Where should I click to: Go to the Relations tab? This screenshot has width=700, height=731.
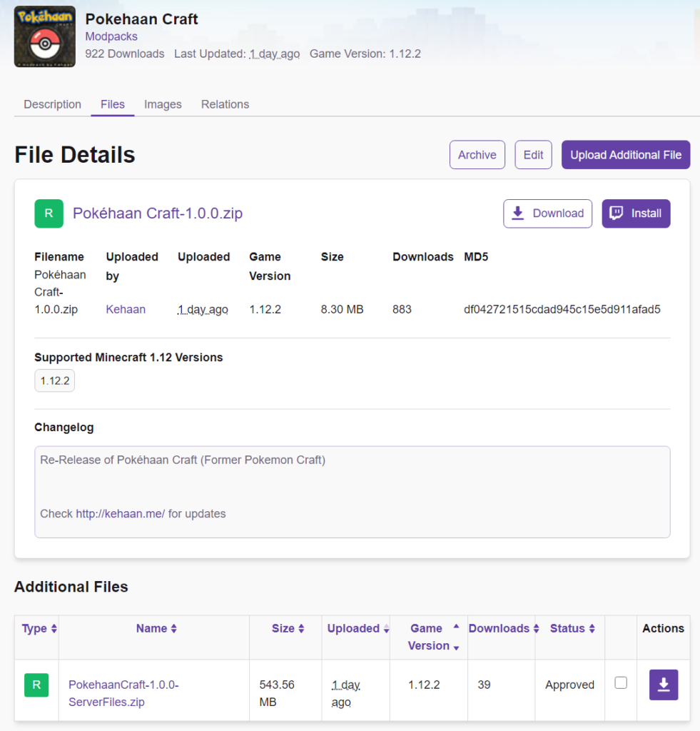tap(225, 104)
